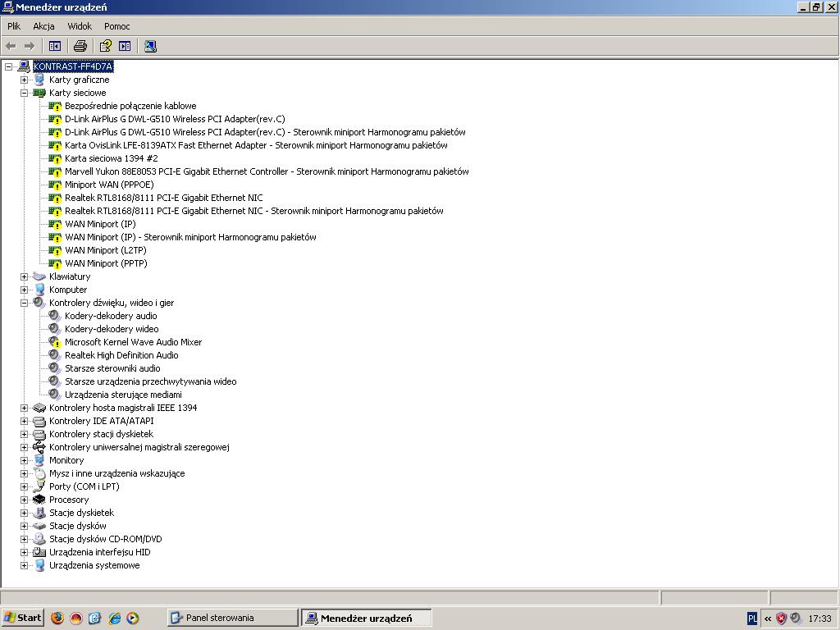
Task: Click the Forward arrow toolbar icon
Action: click(x=30, y=46)
